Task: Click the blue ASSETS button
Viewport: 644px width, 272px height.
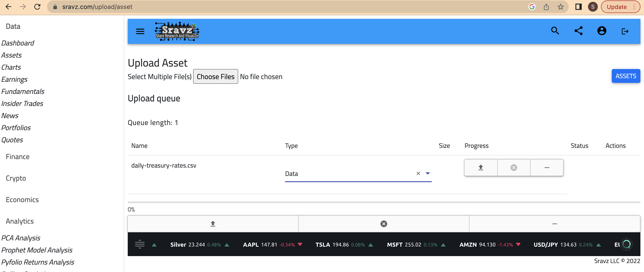Action: [x=626, y=76]
